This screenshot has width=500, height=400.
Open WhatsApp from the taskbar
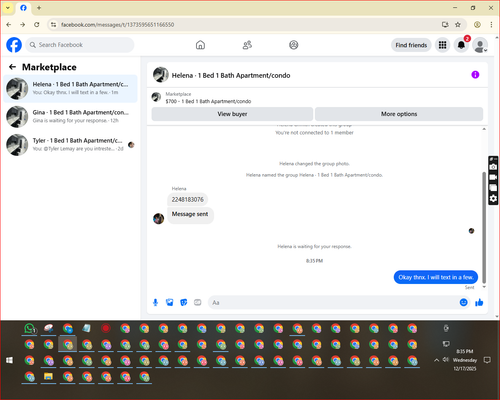(30, 328)
